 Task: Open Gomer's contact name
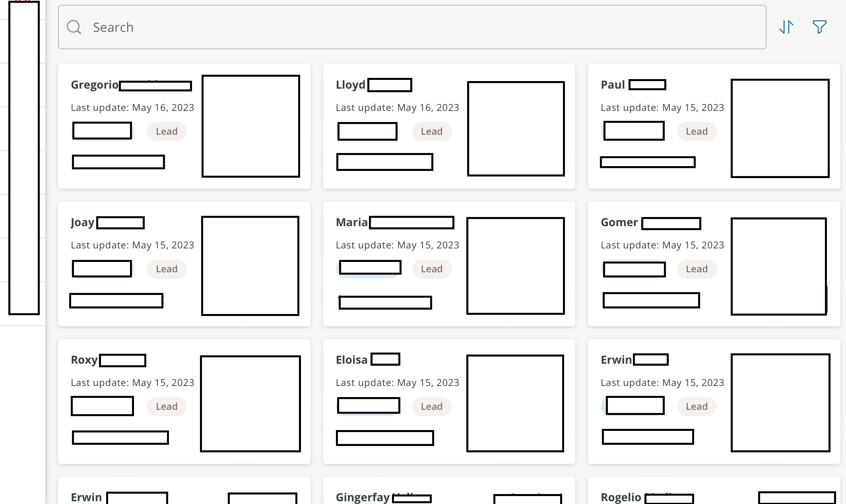pyautogui.click(x=619, y=222)
